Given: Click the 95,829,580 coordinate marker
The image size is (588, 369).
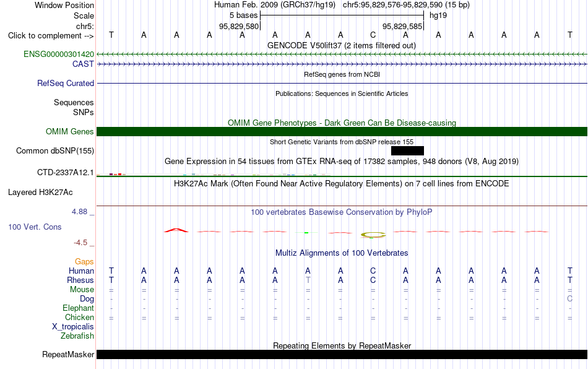Looking at the screenshot, I should (x=239, y=26).
